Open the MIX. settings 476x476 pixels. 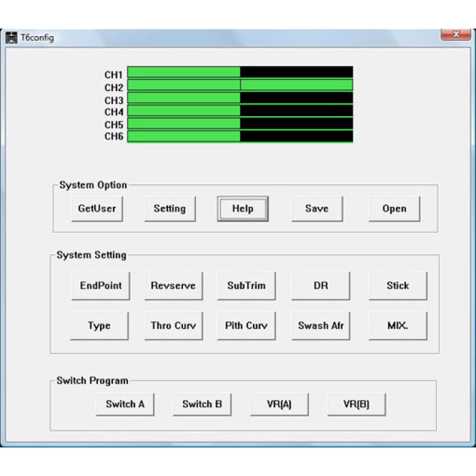pos(398,326)
